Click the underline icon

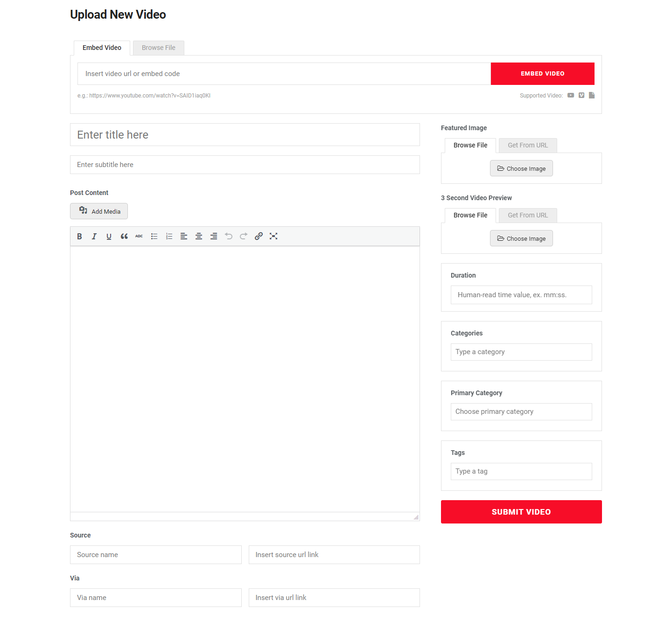109,237
